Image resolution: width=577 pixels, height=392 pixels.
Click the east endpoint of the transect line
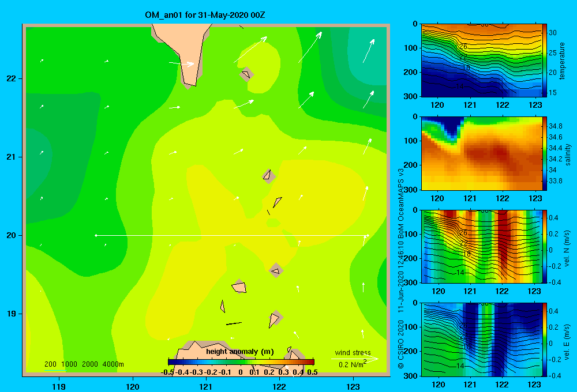(368, 235)
